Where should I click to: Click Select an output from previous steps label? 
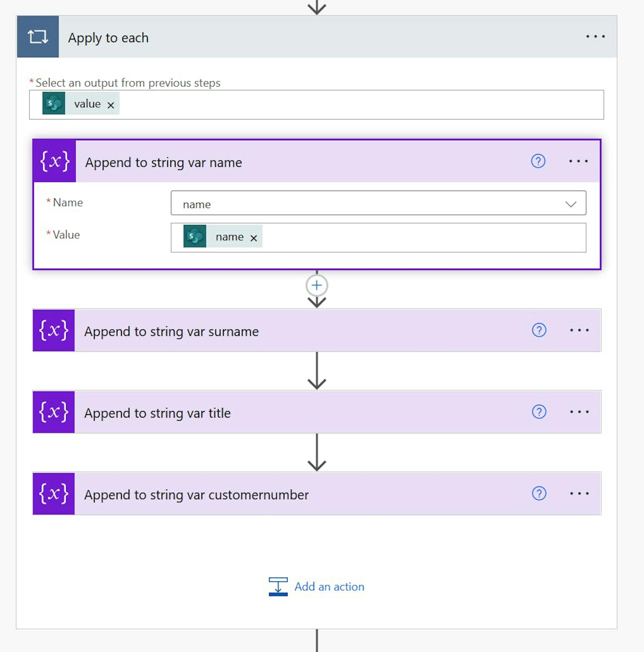128,83
